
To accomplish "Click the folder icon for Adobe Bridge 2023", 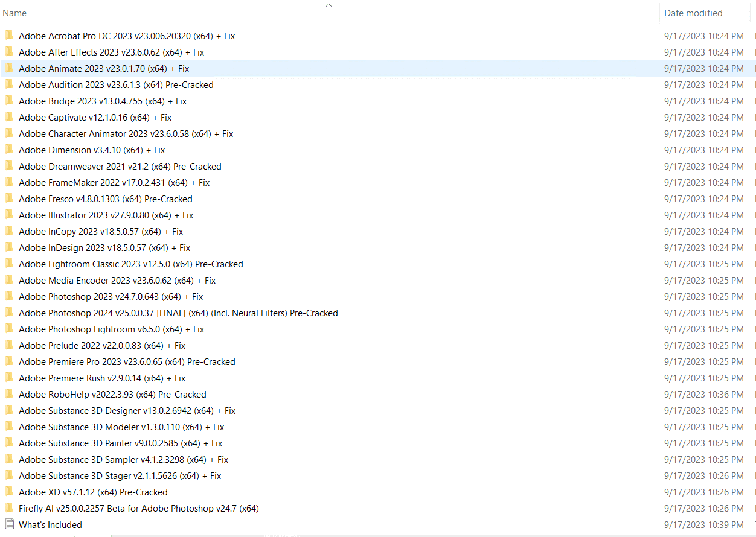I will tap(9, 101).
